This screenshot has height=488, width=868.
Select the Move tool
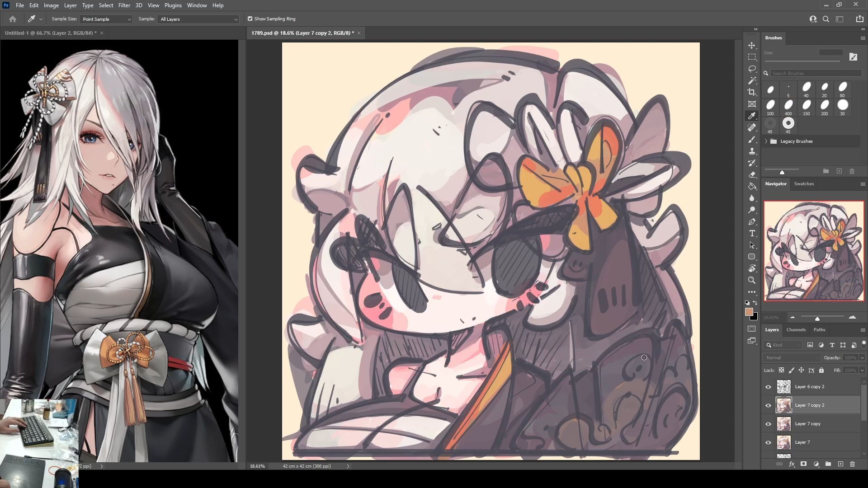pos(752,46)
